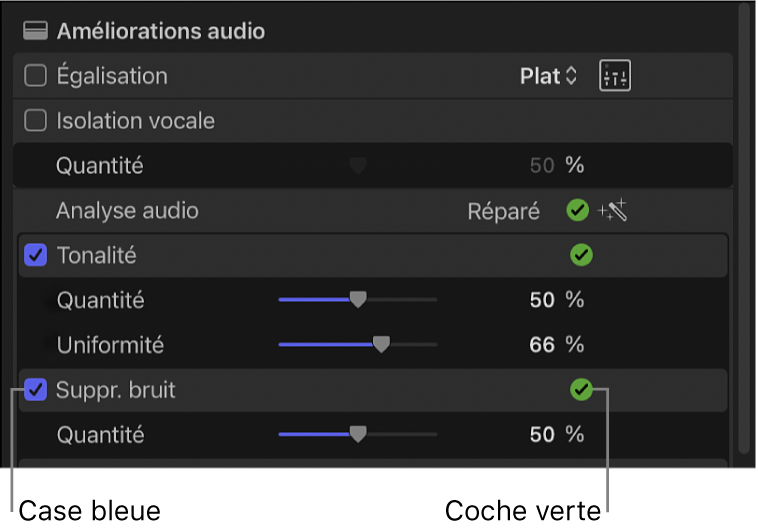The width and height of the screenshot is (758, 532).
Task: Click the green checkmark in Tonalité row
Action: 581,256
